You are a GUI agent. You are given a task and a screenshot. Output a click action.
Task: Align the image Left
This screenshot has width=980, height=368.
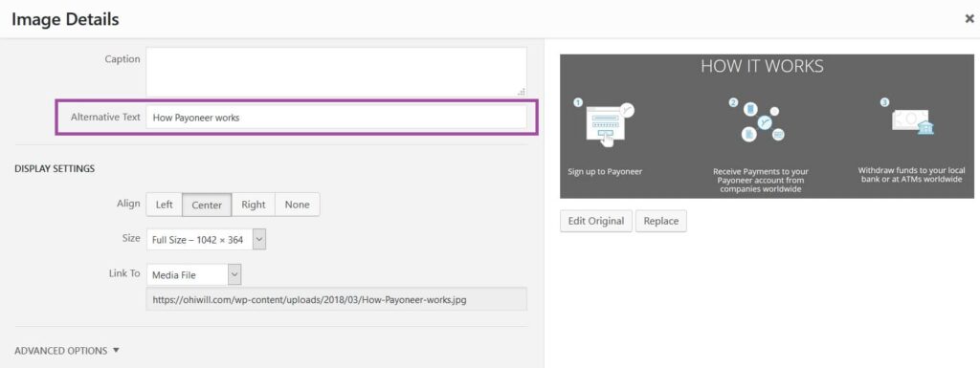[165, 205]
